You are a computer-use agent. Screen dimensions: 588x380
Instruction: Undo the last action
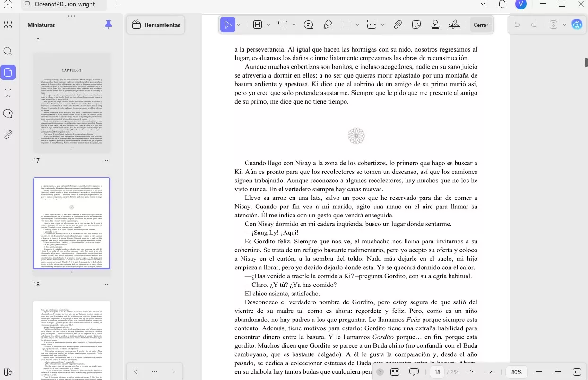click(517, 25)
